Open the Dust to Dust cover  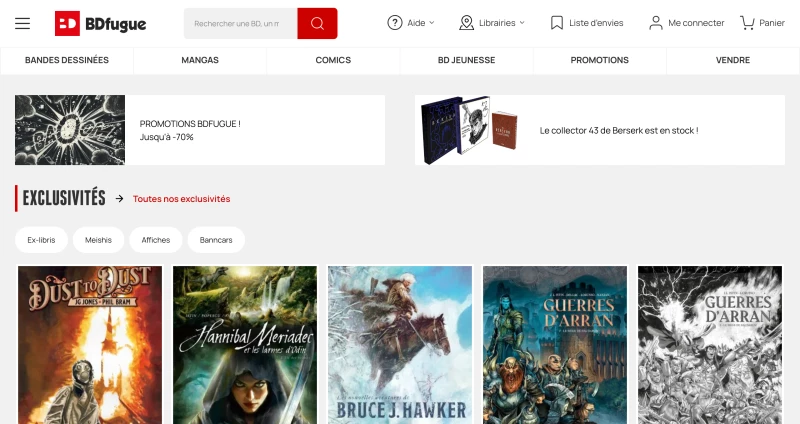pos(90,345)
